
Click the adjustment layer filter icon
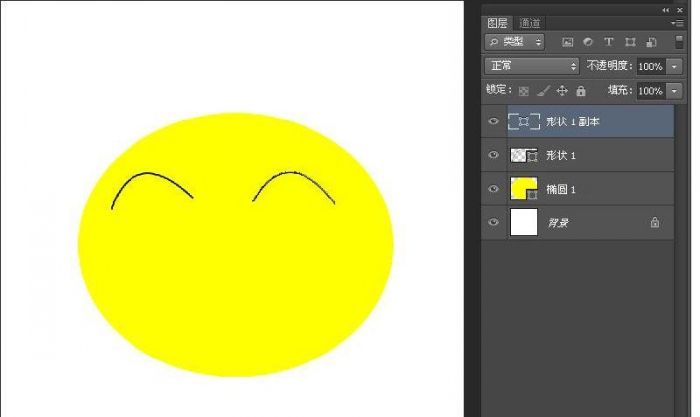click(x=588, y=42)
